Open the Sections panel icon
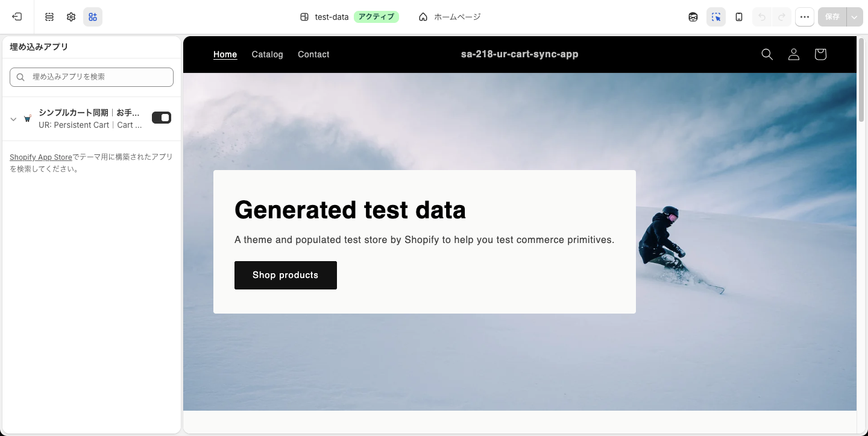The image size is (868, 436). (49, 17)
